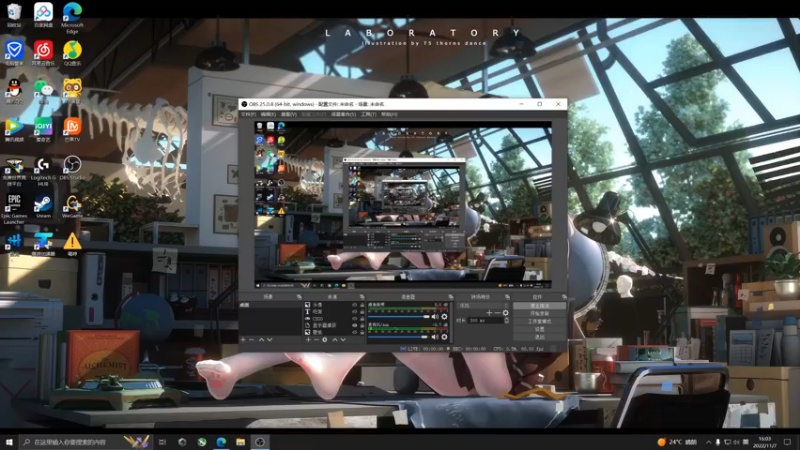The height and width of the screenshot is (450, 800).
Task: Add a new scene with the plus icon
Action: [x=243, y=340]
